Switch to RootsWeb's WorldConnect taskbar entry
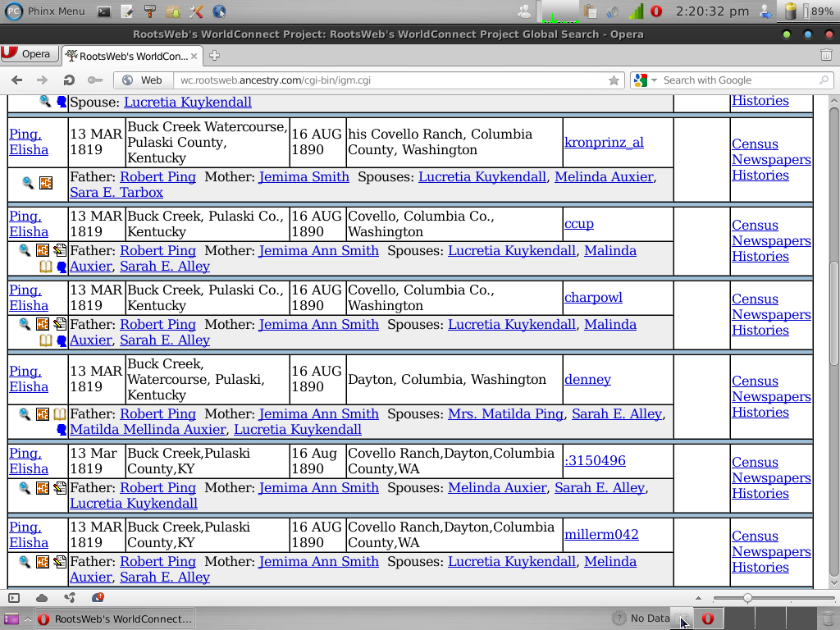 pyautogui.click(x=115, y=619)
